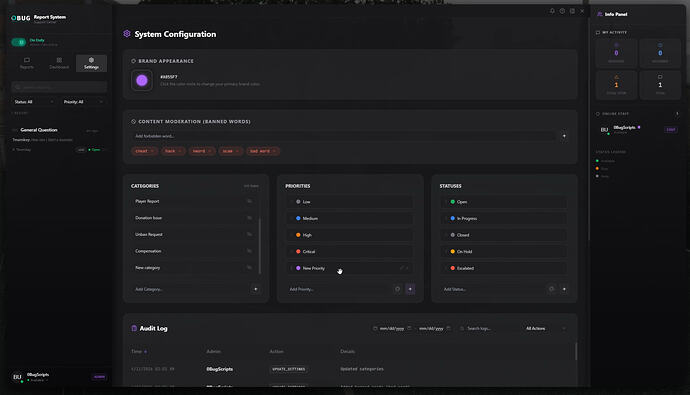
Task: Open the Reports tab in sidebar
Action: [x=27, y=63]
